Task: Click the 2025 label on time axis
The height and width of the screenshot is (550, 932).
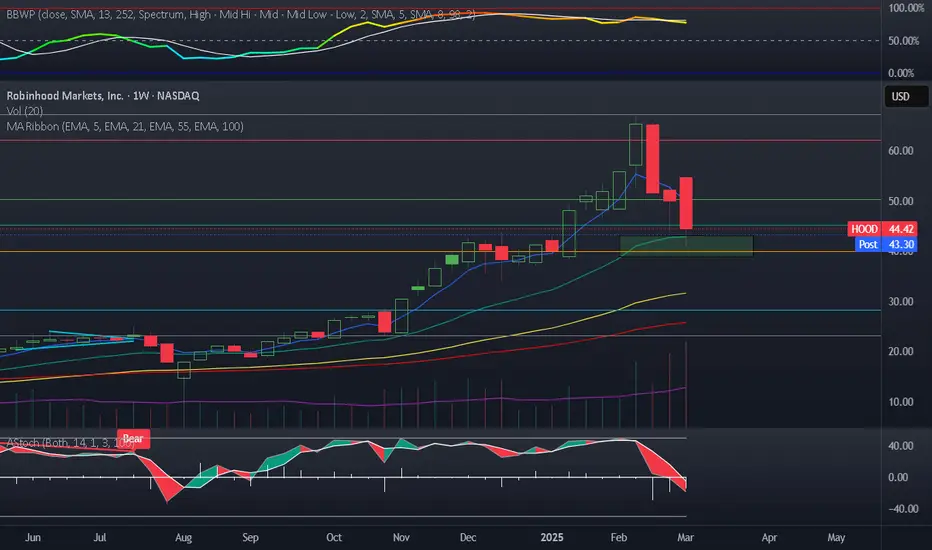Action: click(x=552, y=538)
